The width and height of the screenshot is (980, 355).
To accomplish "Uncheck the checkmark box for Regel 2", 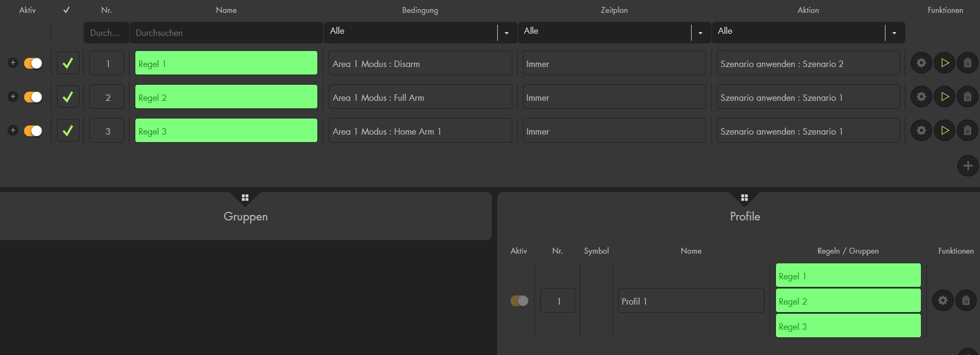I will (68, 97).
